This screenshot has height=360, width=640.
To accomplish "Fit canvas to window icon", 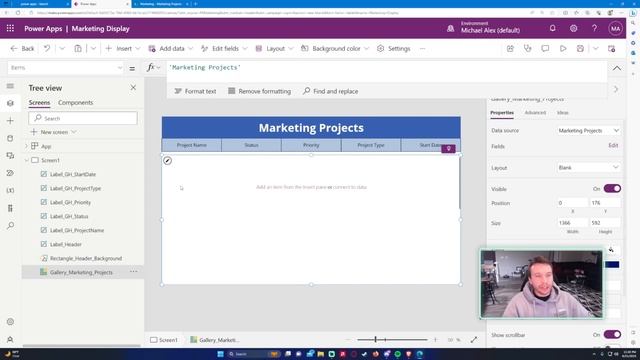I will [x=473, y=340].
